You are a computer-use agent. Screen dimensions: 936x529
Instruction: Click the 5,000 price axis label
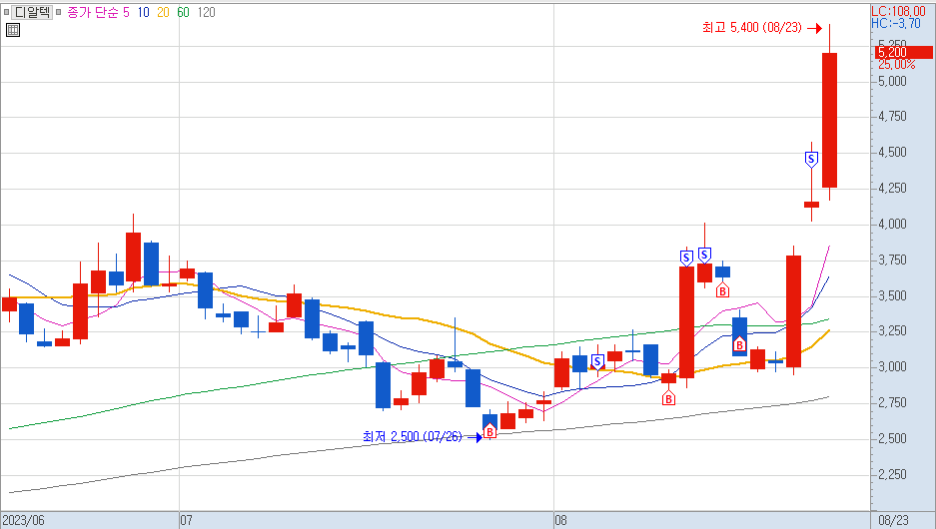[x=892, y=81]
